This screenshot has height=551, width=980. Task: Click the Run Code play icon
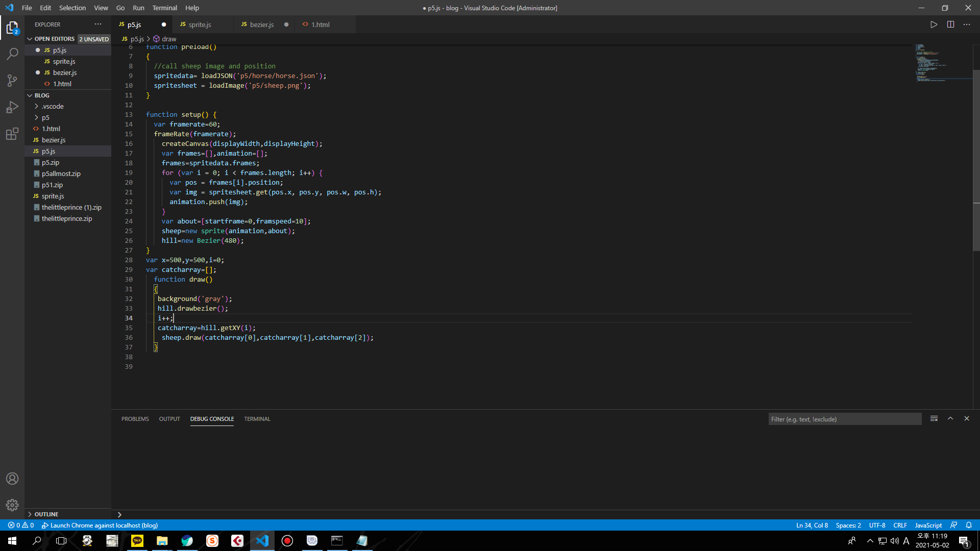pos(934,24)
